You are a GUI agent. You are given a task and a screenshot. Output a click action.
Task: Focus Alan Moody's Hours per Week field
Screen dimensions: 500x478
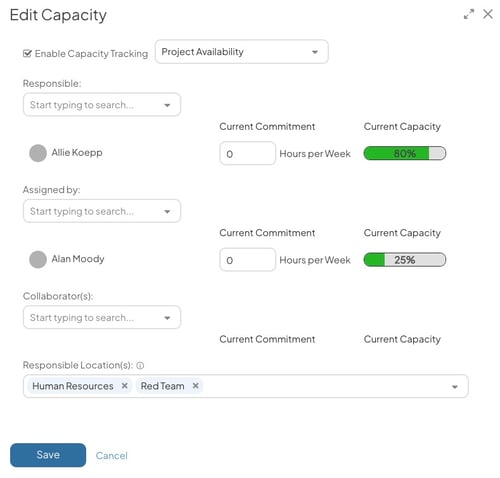[x=247, y=260]
